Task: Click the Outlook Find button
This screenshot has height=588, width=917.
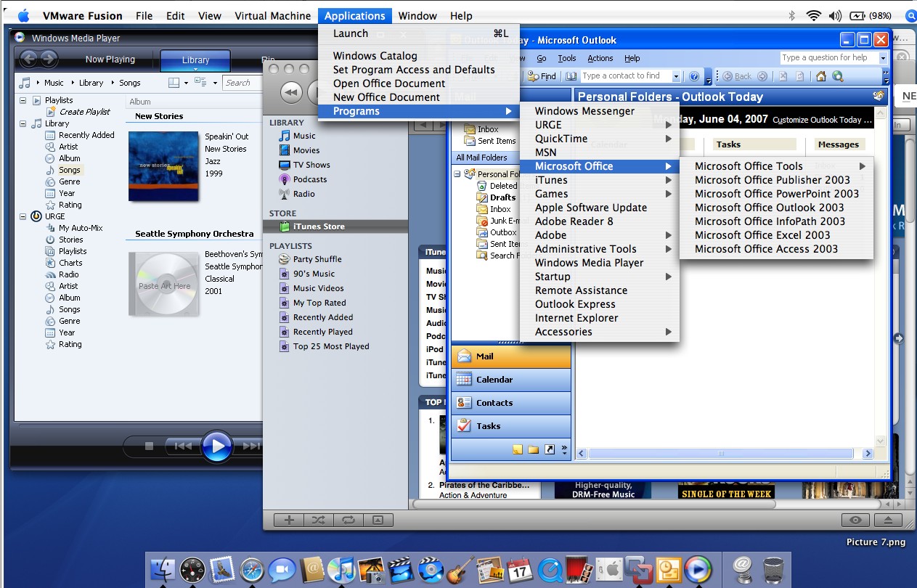Action: click(542, 76)
